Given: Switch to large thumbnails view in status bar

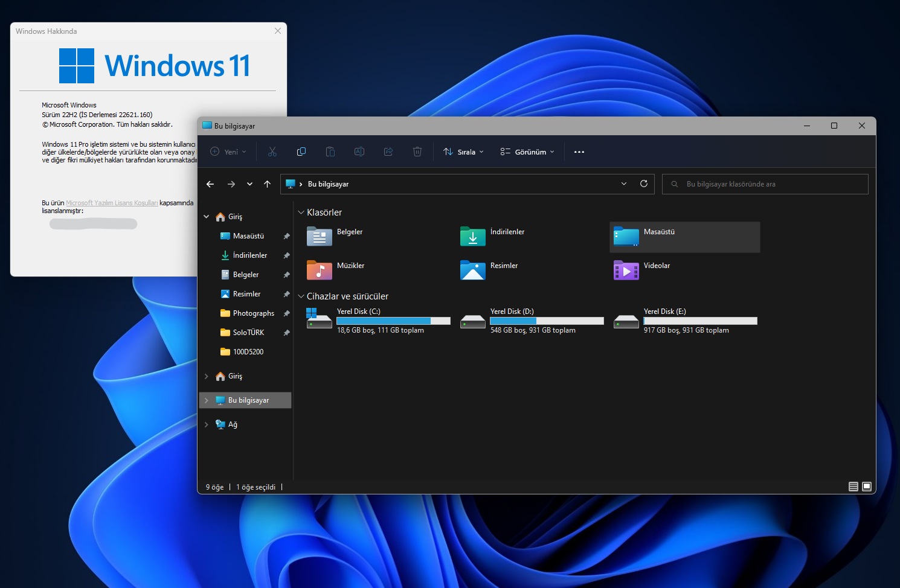Looking at the screenshot, I should tap(867, 487).
